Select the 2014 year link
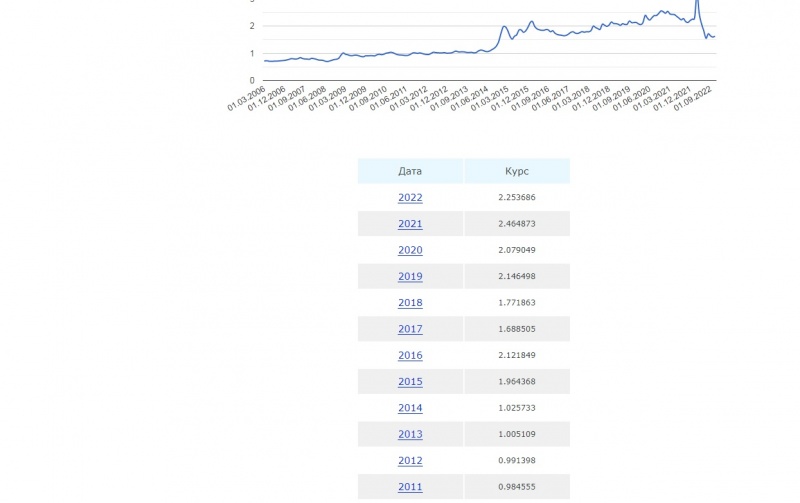Screen dimensions: 800x503 [410, 408]
